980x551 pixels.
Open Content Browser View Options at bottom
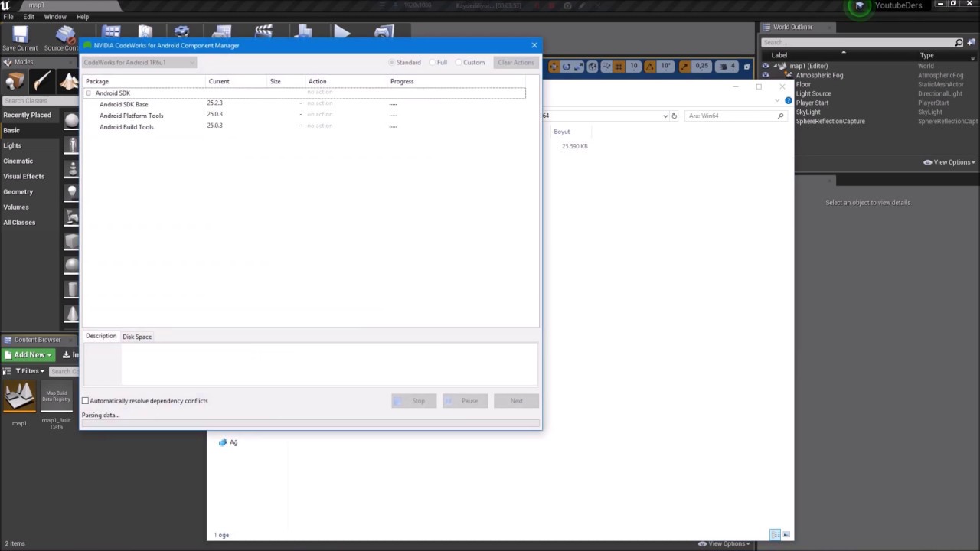(725, 543)
